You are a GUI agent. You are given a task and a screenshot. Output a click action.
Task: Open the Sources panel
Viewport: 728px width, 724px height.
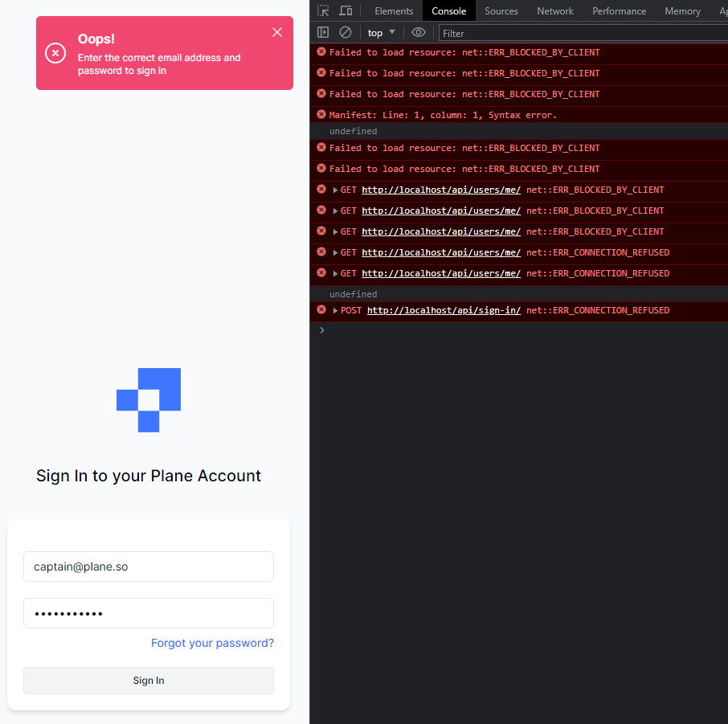pyautogui.click(x=501, y=10)
